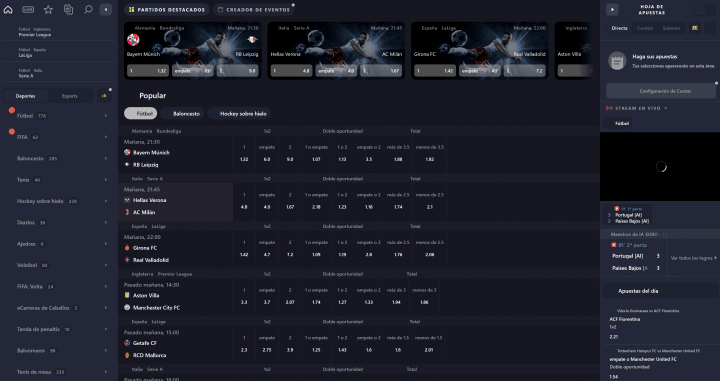
Task: Collapse the Stream en vivo section chevron
Action: (x=665, y=108)
